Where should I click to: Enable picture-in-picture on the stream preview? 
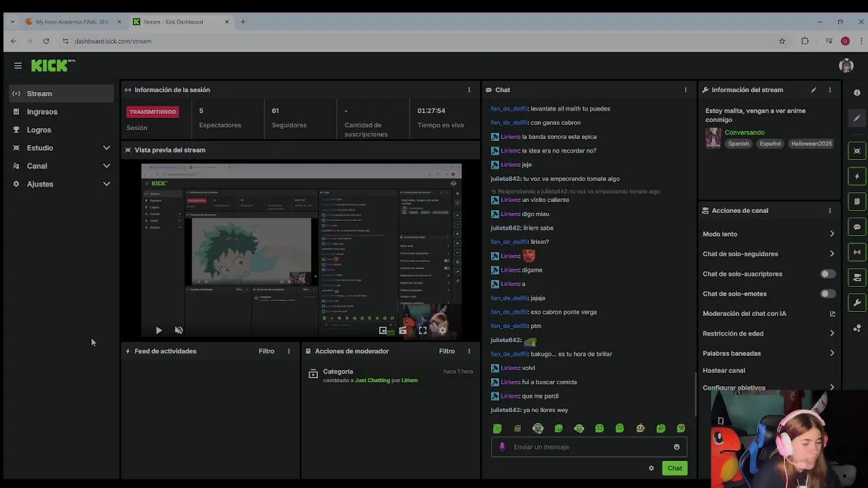382,330
